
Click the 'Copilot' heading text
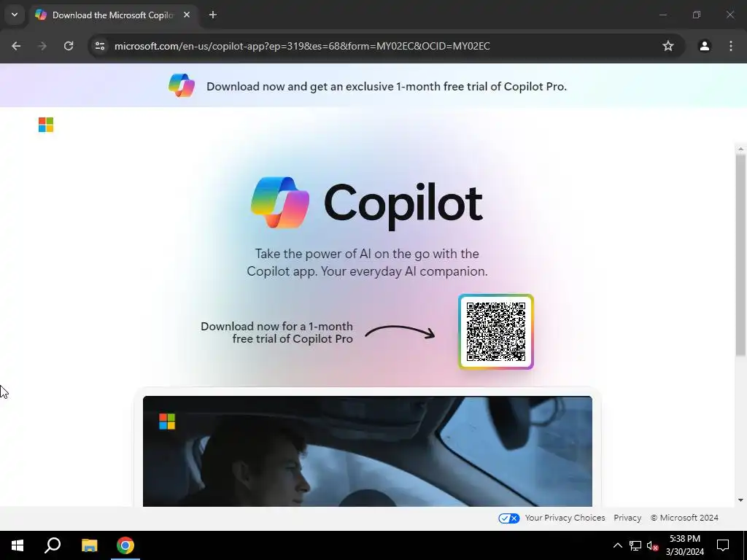[403, 205]
